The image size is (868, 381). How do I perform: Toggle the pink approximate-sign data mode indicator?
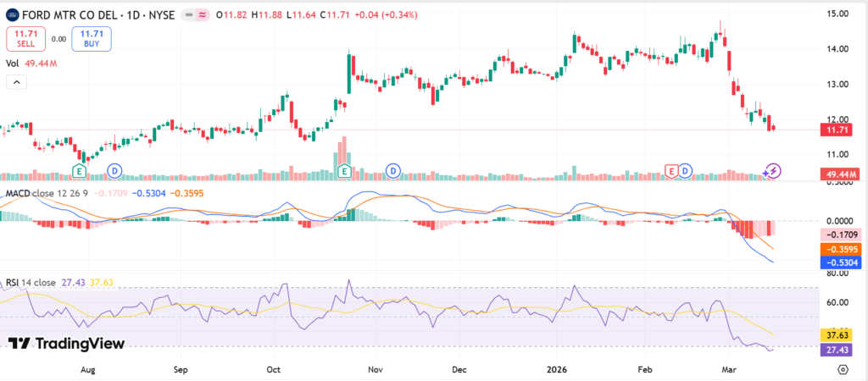tap(202, 15)
